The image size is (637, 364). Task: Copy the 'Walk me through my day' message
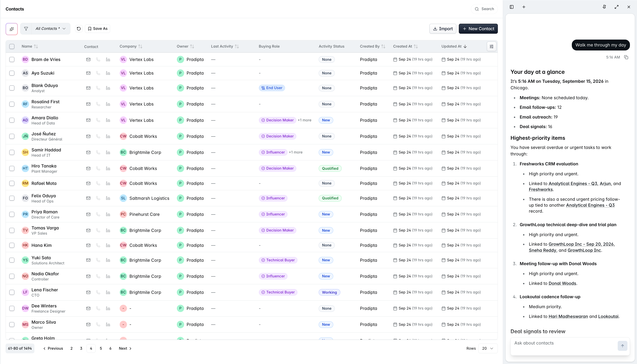[x=626, y=57]
